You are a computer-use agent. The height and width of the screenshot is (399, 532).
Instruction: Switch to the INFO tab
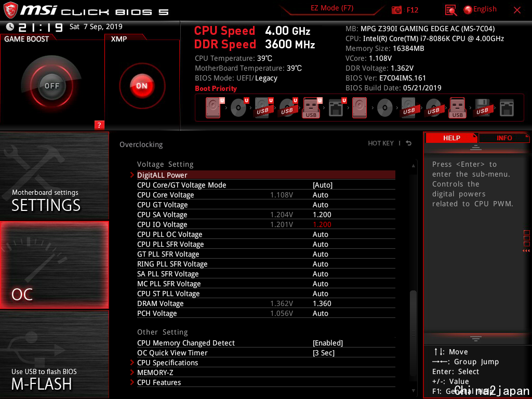[504, 138]
